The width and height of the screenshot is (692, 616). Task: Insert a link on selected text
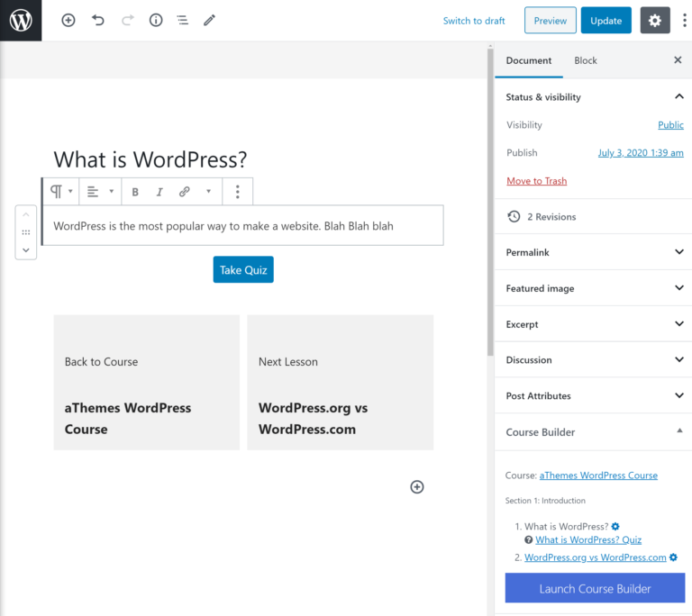[x=184, y=192]
